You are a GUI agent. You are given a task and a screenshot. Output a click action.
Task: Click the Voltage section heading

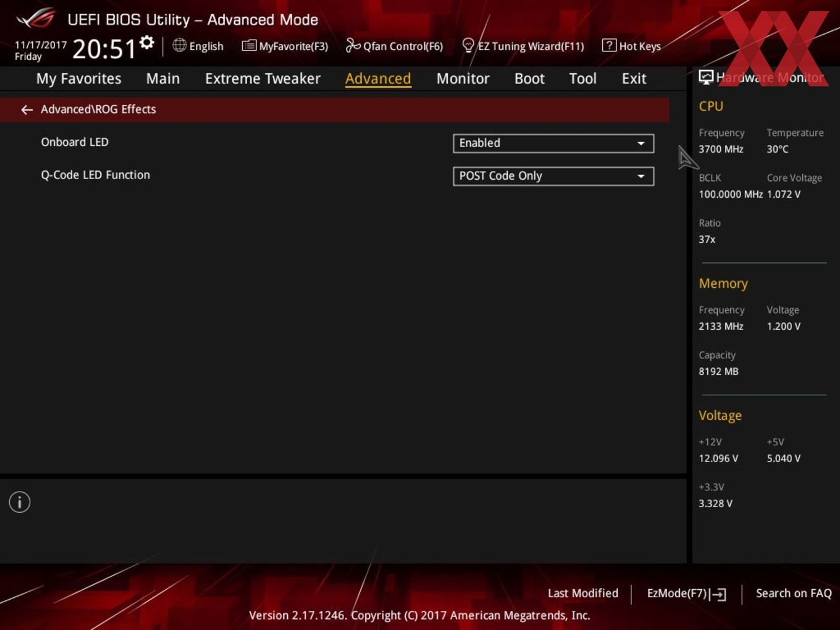coord(720,416)
